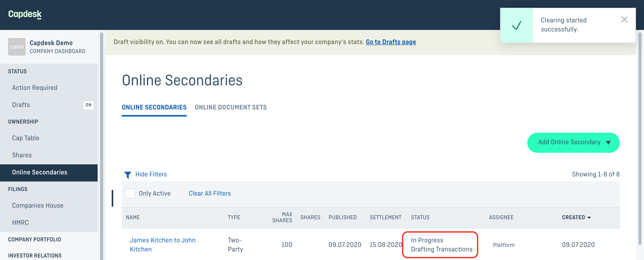Image resolution: width=644 pixels, height=260 pixels.
Task: Click the Platform assignee cell
Action: click(504, 245)
